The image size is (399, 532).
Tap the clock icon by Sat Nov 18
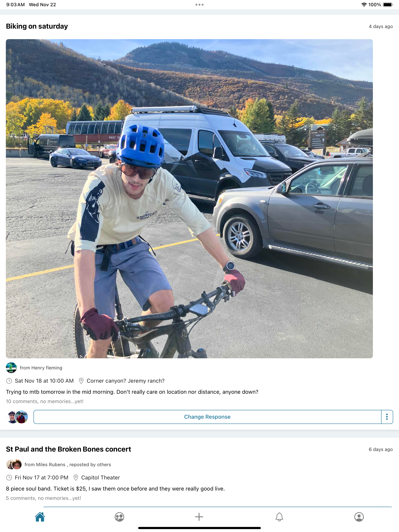point(9,381)
